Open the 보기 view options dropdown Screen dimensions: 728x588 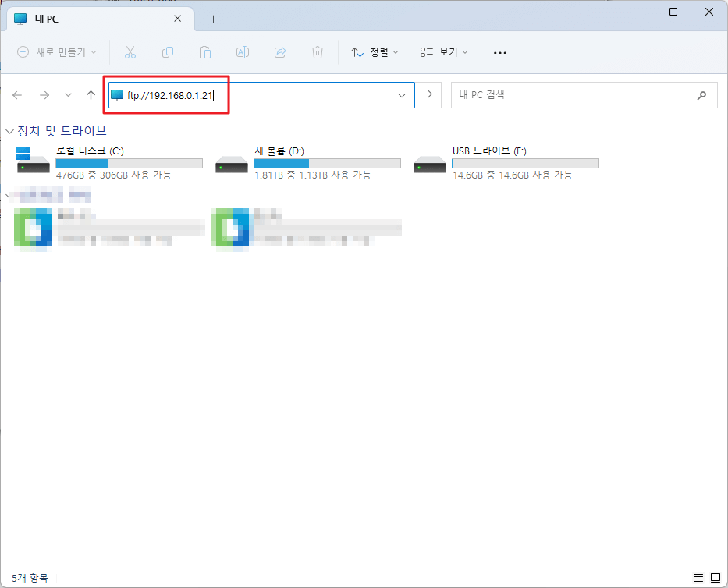[x=441, y=52]
